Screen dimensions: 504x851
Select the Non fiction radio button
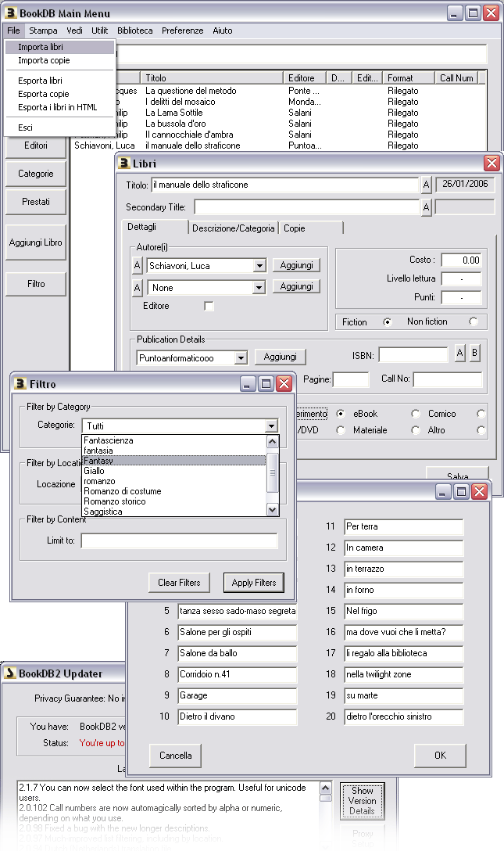point(473,321)
